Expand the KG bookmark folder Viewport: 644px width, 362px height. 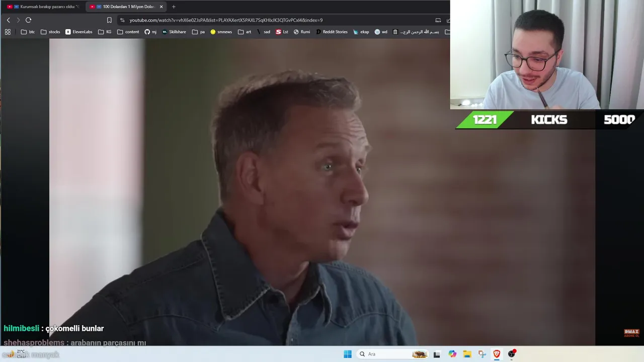click(x=105, y=32)
